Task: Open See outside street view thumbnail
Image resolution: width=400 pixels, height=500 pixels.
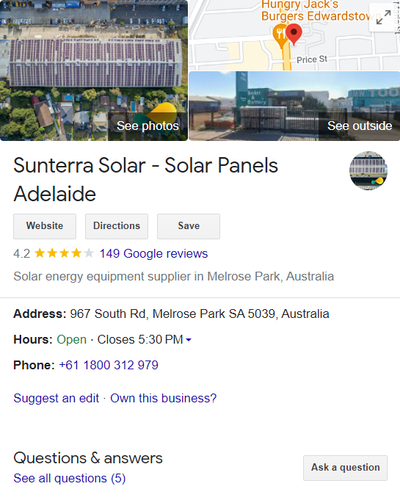Action: (x=295, y=106)
